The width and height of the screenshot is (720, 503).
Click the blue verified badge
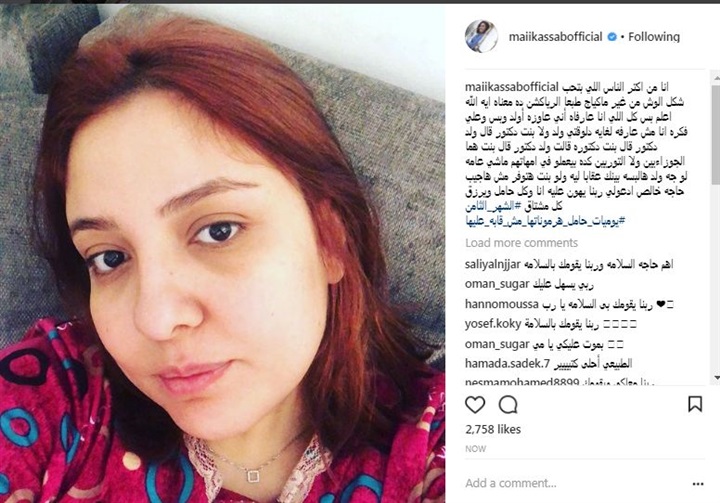tap(612, 37)
